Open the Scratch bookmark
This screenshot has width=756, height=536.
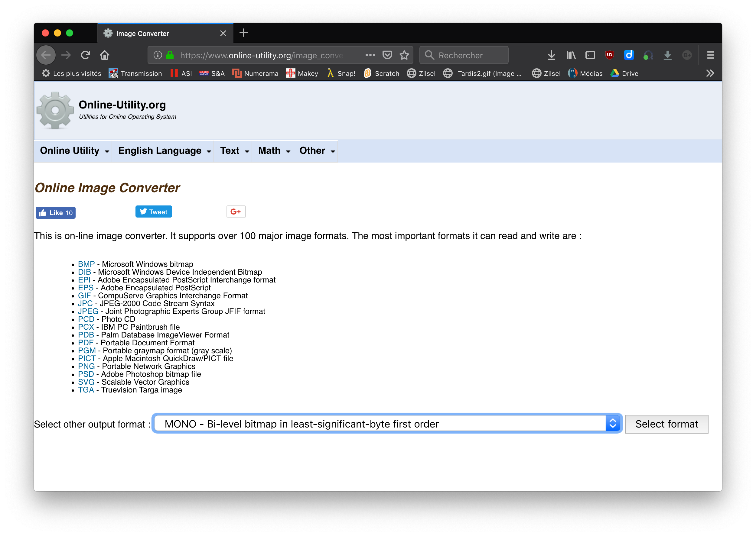point(381,73)
